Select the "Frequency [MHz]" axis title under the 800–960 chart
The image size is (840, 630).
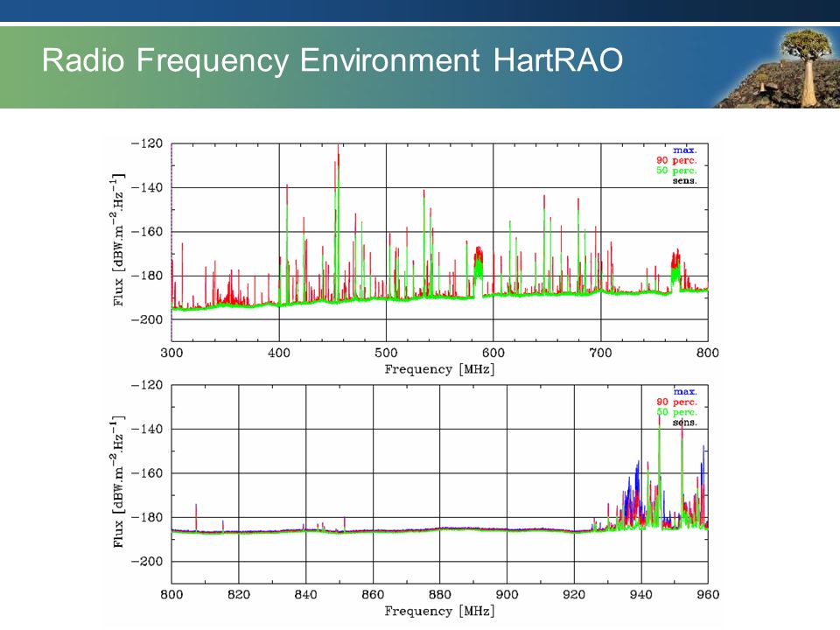coord(439,611)
